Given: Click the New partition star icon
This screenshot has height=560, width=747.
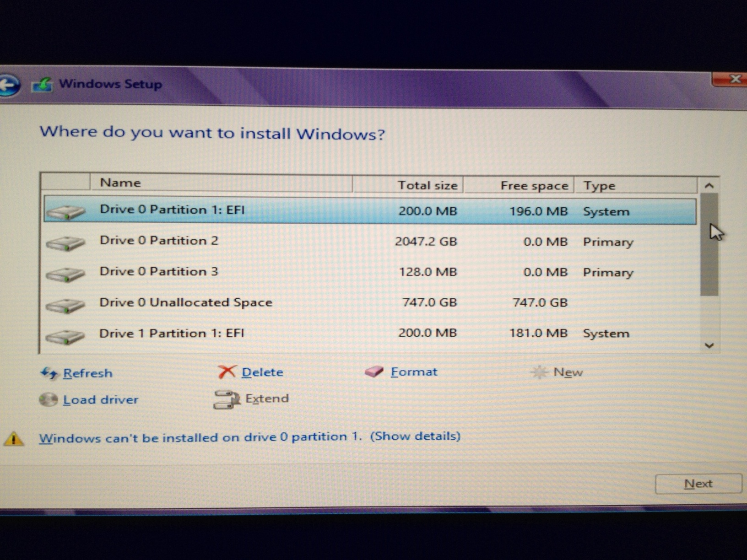Looking at the screenshot, I should [539, 372].
